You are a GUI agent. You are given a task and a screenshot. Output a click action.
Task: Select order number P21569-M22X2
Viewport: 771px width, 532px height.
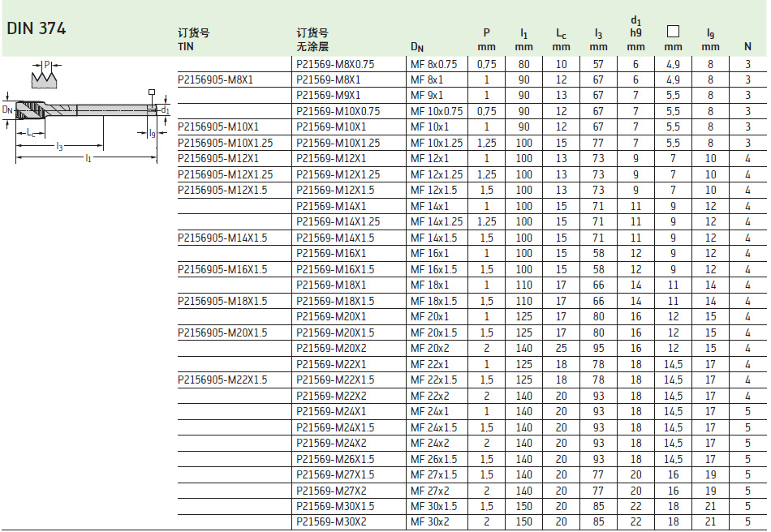pyautogui.click(x=331, y=396)
